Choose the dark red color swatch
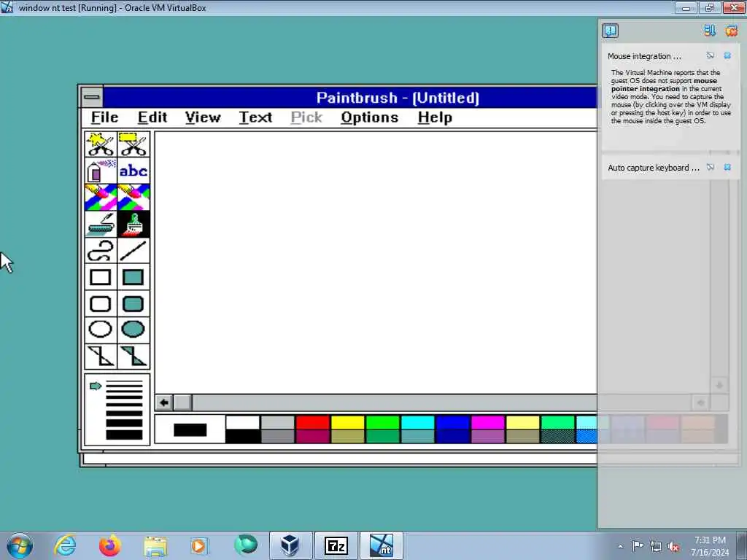 point(312,436)
